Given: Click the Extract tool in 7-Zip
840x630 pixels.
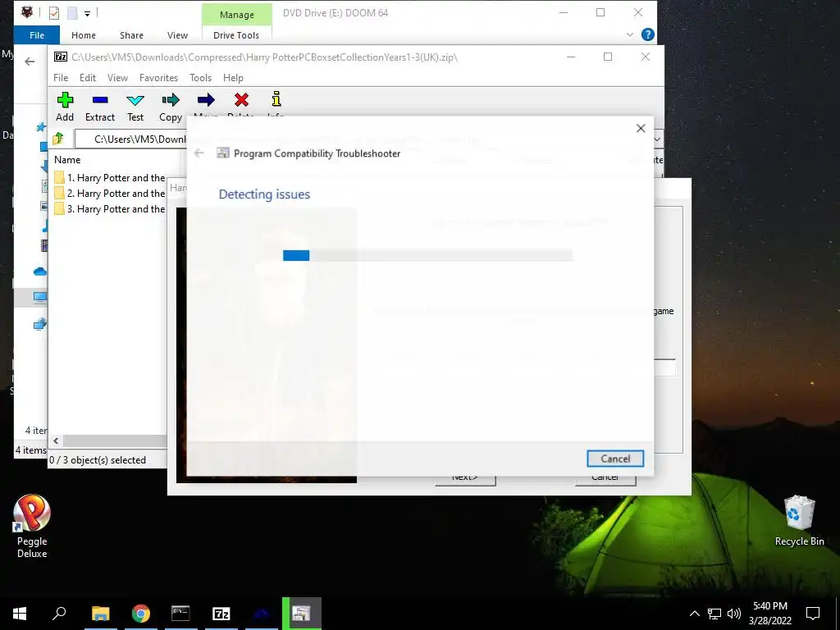Looking at the screenshot, I should 99,107.
